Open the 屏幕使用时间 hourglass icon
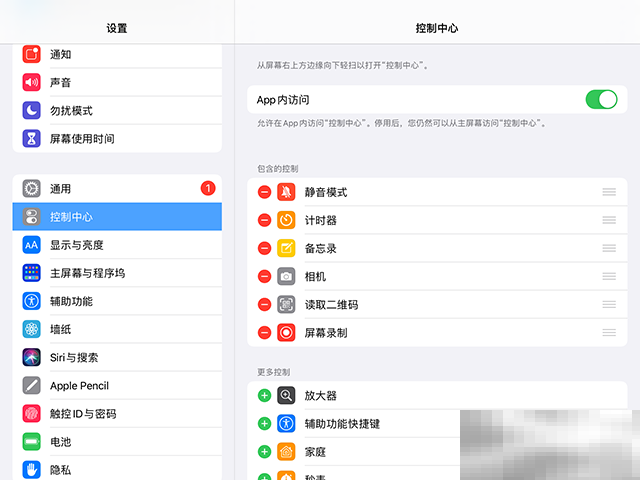The height and width of the screenshot is (480, 640). coord(31,139)
